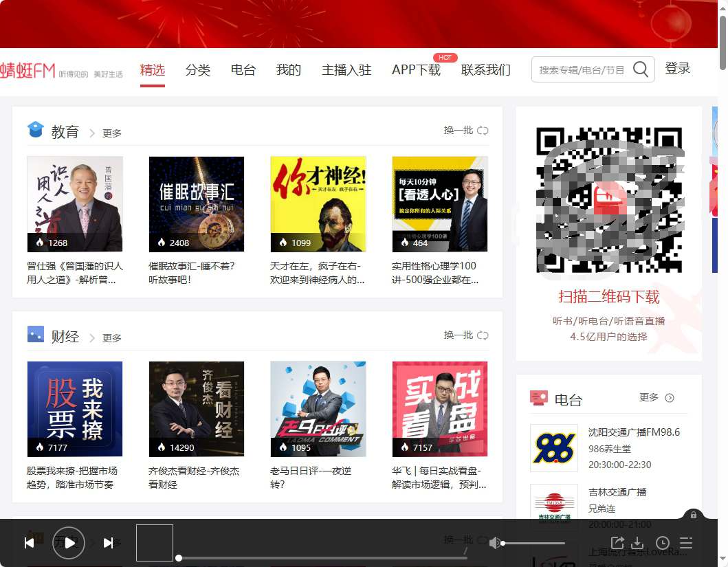
Task: Click the download icon in player
Action: pyautogui.click(x=637, y=542)
